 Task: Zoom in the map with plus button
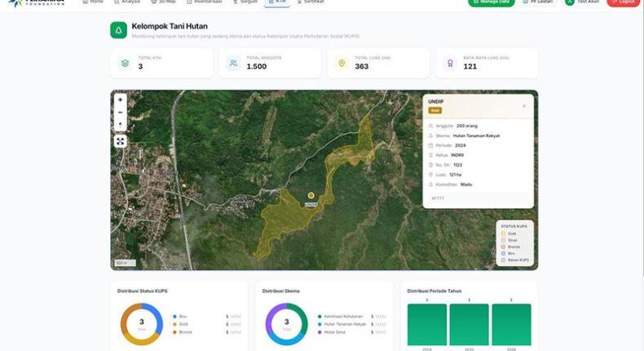click(121, 100)
